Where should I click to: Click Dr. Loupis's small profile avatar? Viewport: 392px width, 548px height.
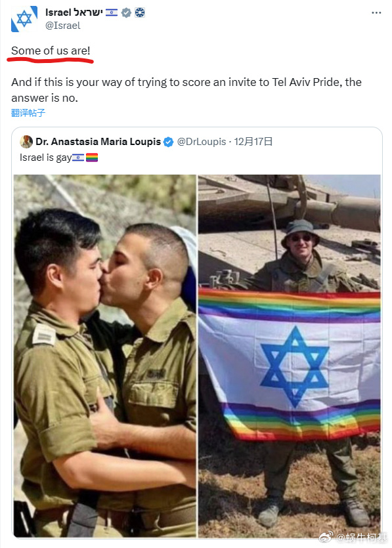26,142
